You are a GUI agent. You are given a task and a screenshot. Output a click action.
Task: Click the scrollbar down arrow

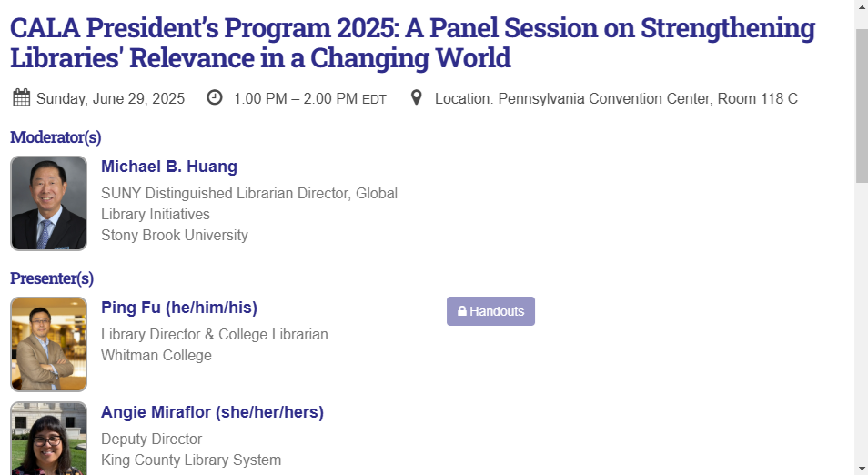pyautogui.click(x=862, y=470)
